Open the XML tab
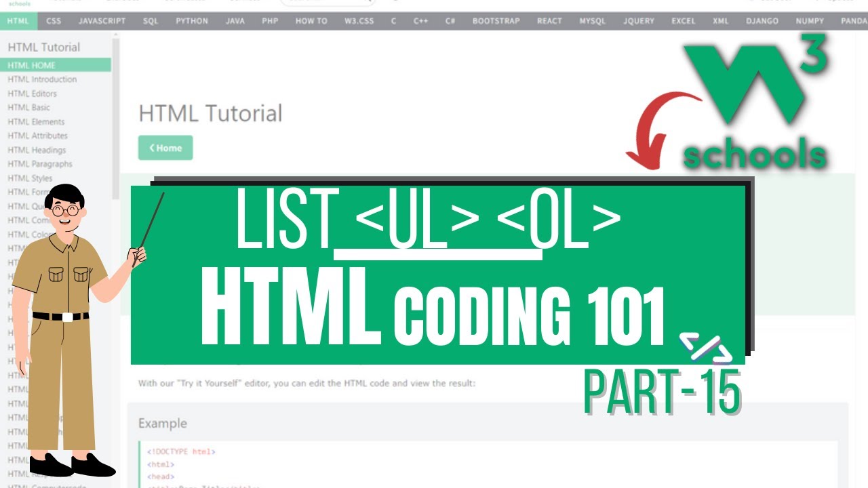 click(720, 21)
